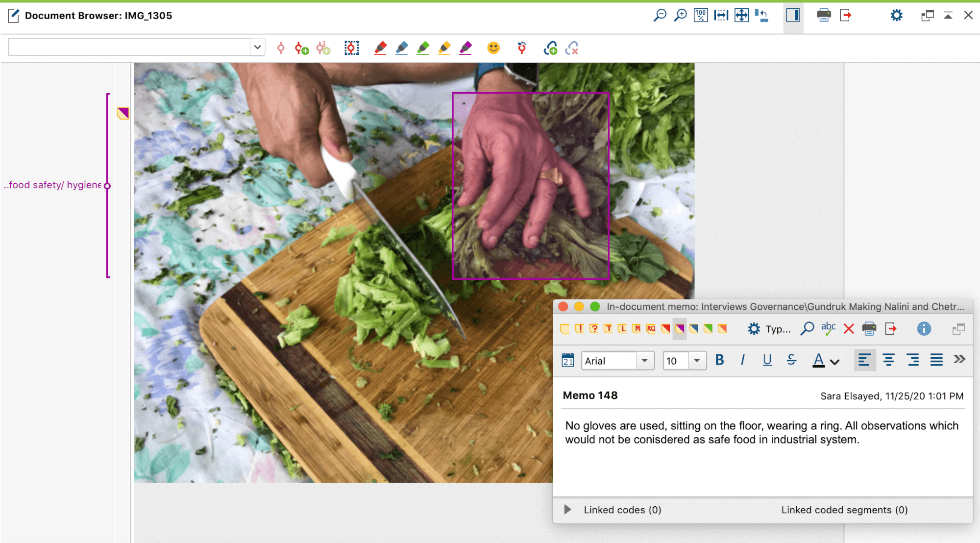Set memo type to T theory memo
Screen dimensions: 980x543
pos(608,328)
